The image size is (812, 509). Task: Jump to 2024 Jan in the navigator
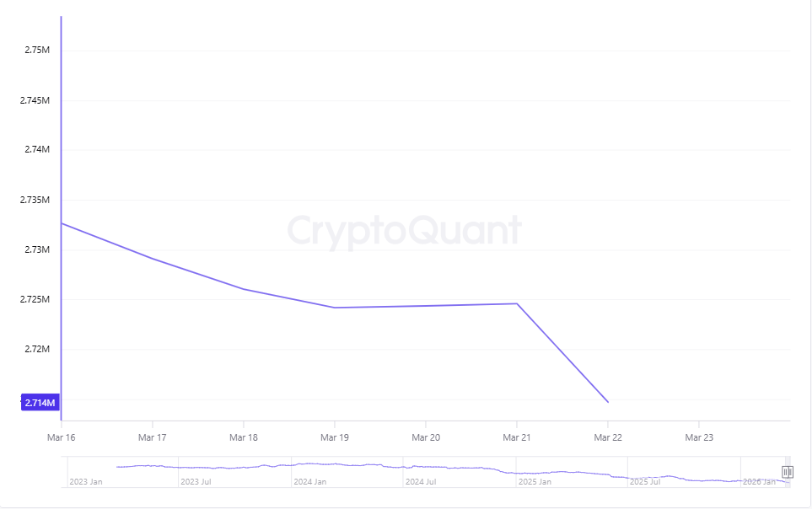pos(309,482)
